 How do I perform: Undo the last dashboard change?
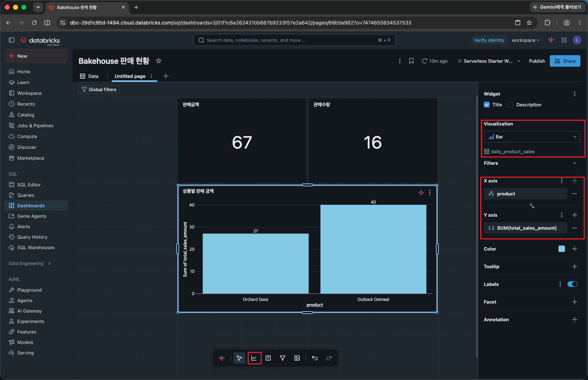315,358
